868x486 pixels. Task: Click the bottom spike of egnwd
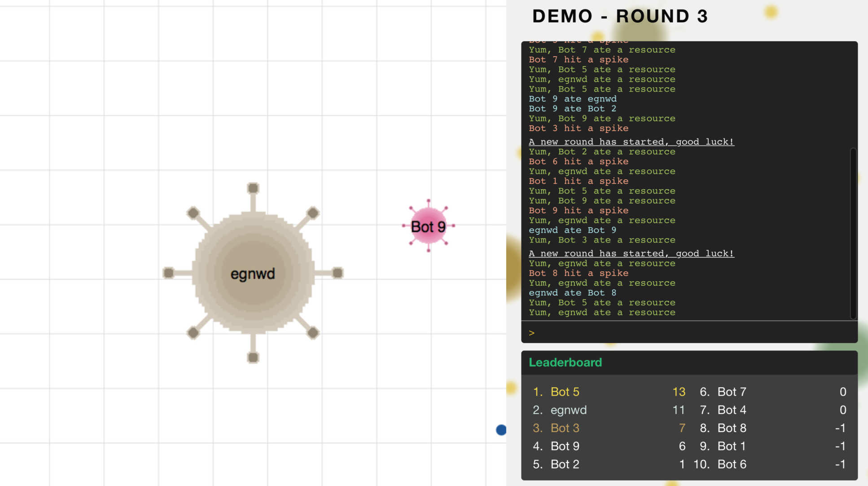click(x=253, y=358)
